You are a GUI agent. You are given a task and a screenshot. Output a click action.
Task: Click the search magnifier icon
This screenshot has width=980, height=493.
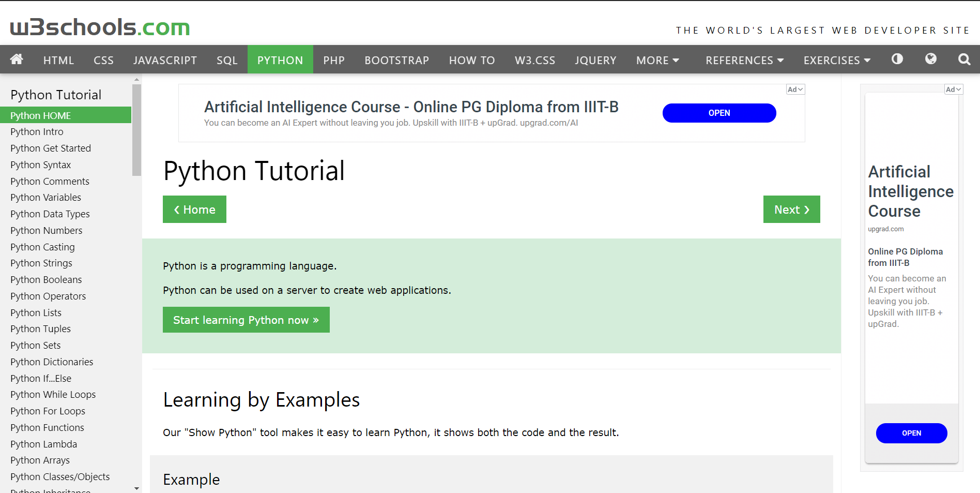coord(964,59)
